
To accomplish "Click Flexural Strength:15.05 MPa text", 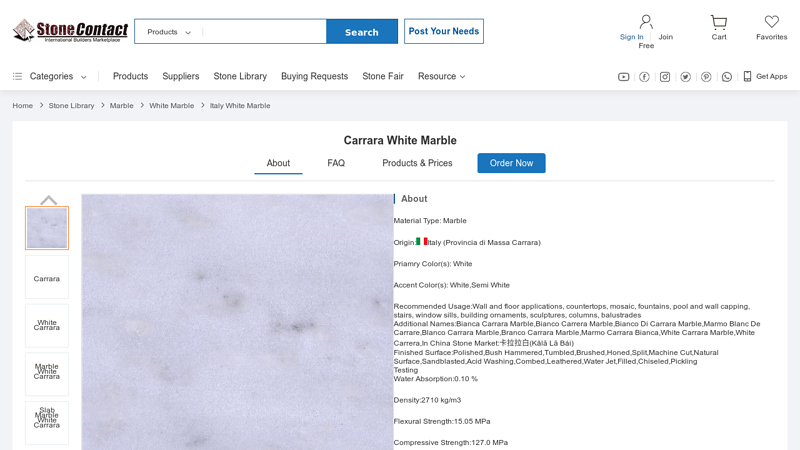I will click(442, 421).
